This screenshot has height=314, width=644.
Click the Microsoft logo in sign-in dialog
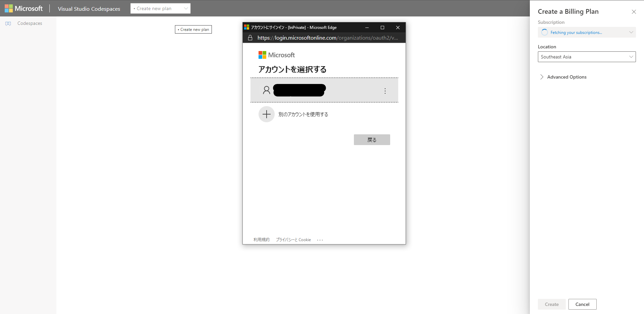pyautogui.click(x=277, y=55)
